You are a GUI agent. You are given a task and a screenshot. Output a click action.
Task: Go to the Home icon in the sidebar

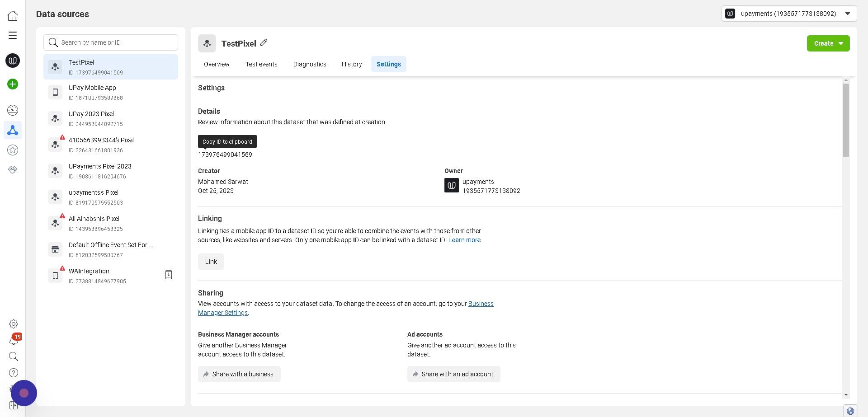(x=13, y=15)
